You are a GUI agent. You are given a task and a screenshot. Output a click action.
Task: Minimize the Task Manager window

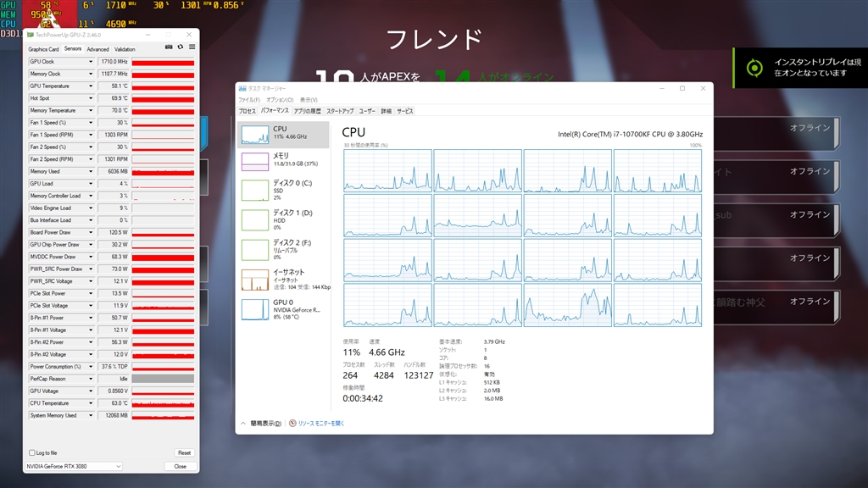pos(661,88)
